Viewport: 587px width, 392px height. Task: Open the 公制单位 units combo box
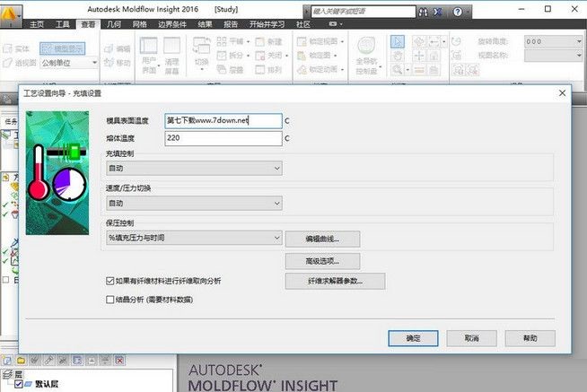coord(69,63)
